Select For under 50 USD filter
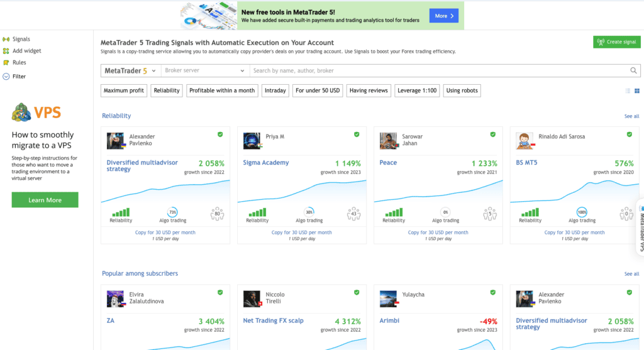This screenshot has height=350, width=644. point(318,90)
